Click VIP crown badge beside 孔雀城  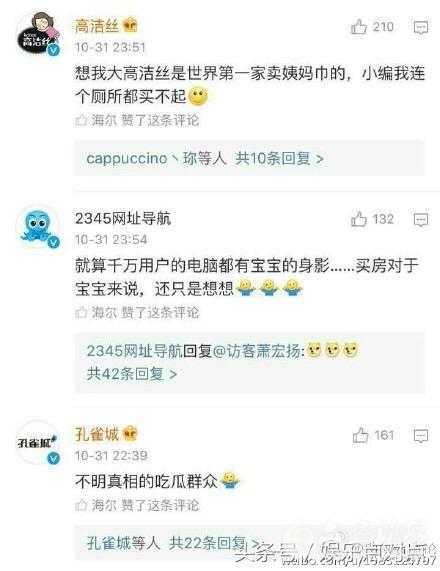click(x=130, y=434)
